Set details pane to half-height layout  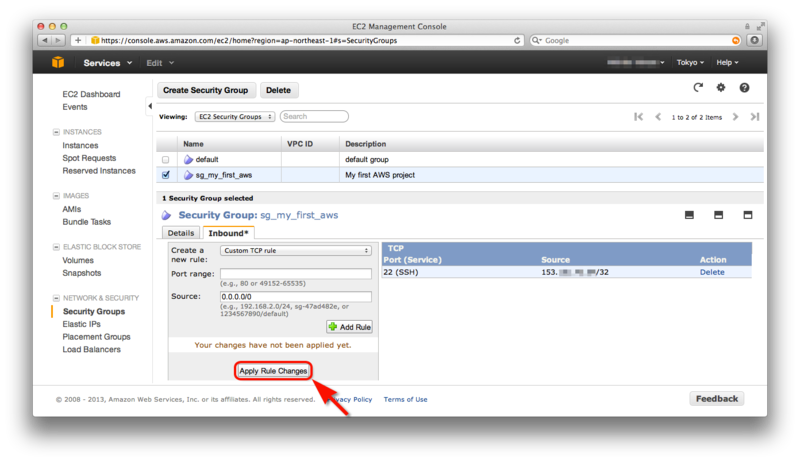pyautogui.click(x=718, y=215)
